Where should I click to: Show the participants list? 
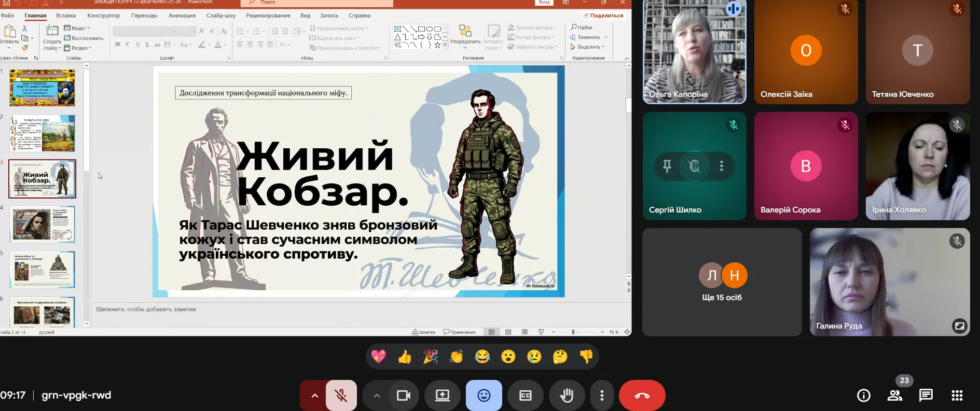click(x=894, y=395)
